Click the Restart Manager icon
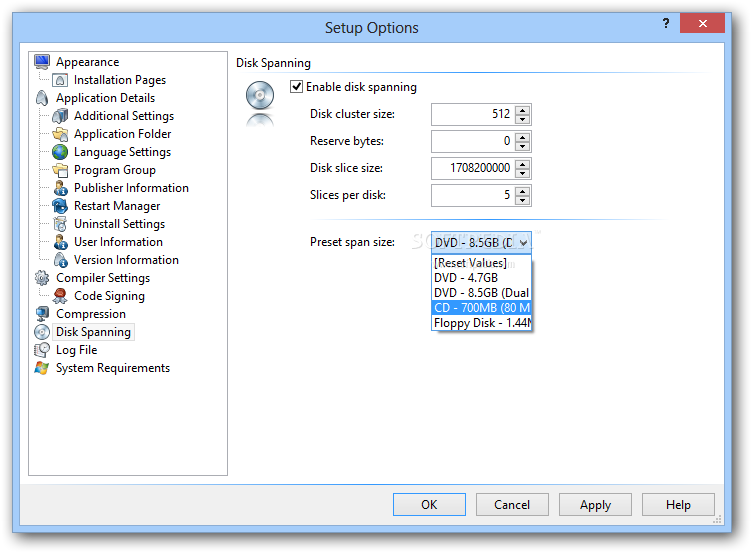This screenshot has width=752, height=553. (x=60, y=206)
